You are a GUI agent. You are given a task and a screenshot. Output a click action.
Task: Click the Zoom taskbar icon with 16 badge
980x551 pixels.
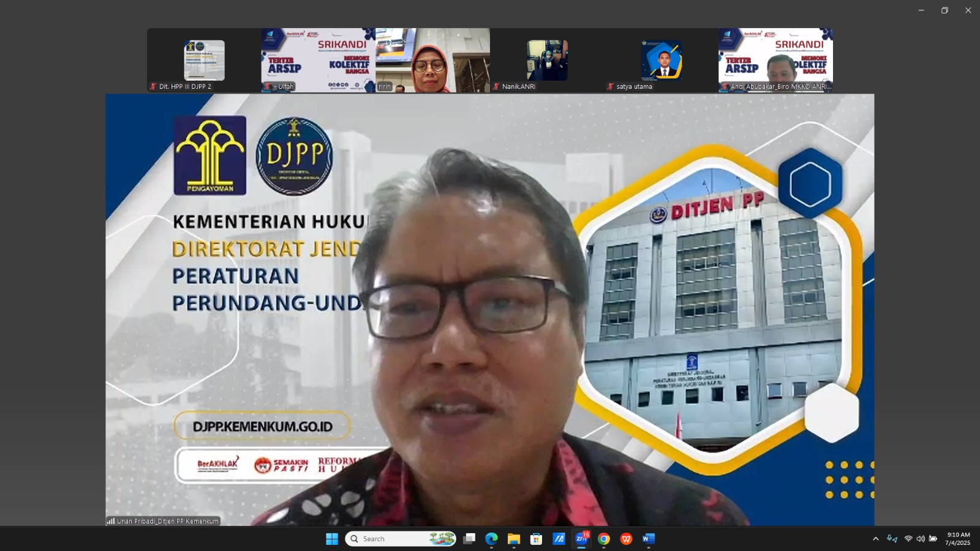point(581,539)
